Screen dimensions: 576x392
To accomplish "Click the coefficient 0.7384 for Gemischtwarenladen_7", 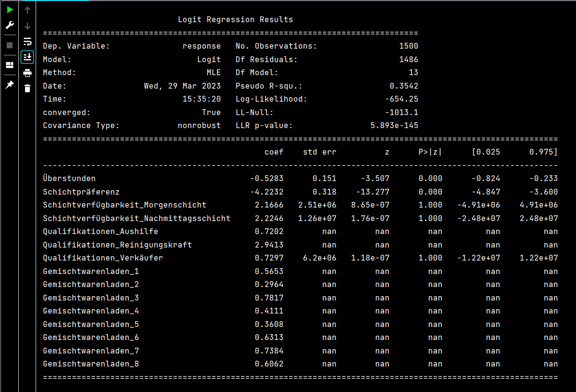I will 269,351.
